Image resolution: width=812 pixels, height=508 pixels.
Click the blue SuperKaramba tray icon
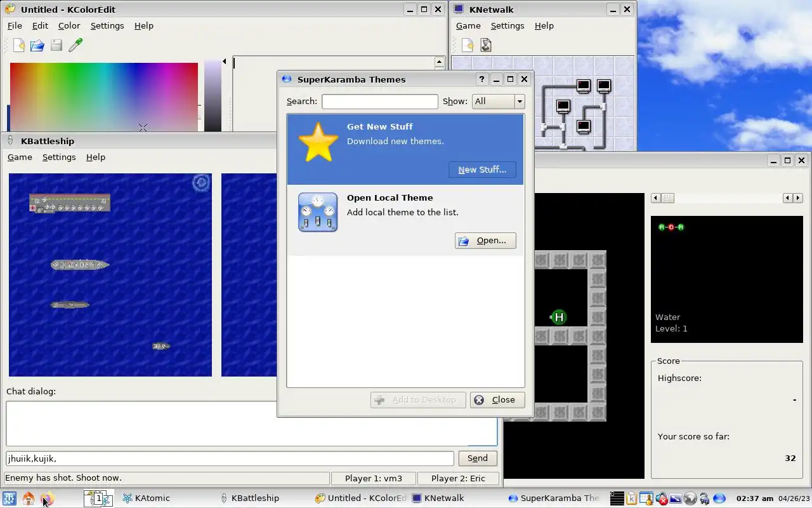pos(719,498)
